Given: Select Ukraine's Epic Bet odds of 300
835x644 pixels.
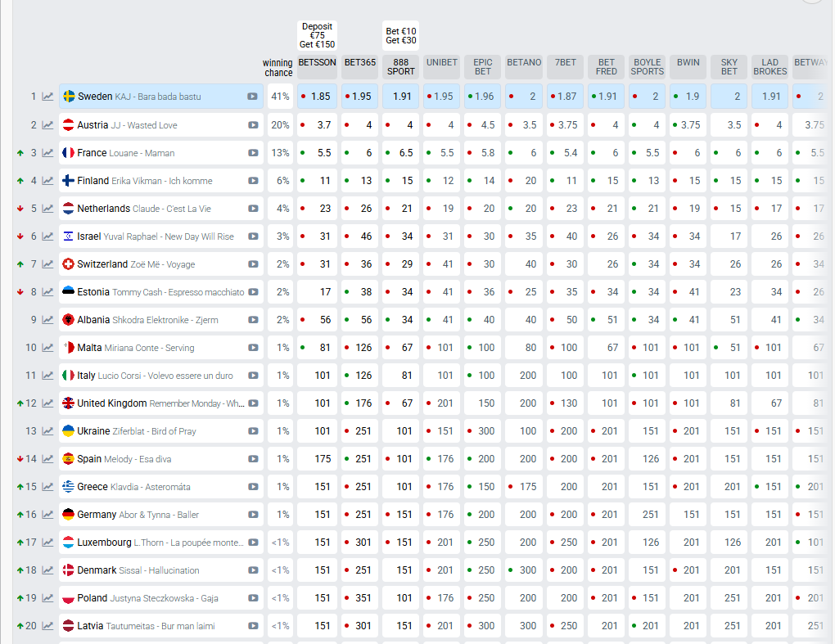Looking at the screenshot, I should click(483, 431).
